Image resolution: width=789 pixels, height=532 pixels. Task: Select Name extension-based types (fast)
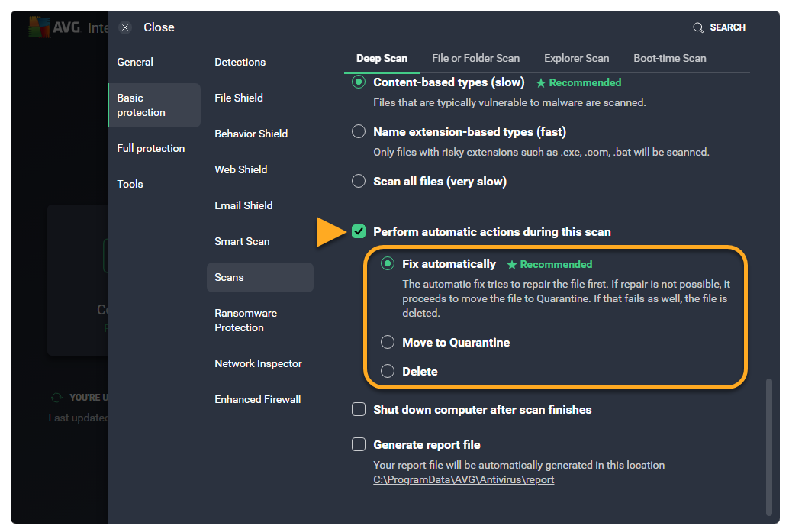[359, 132]
